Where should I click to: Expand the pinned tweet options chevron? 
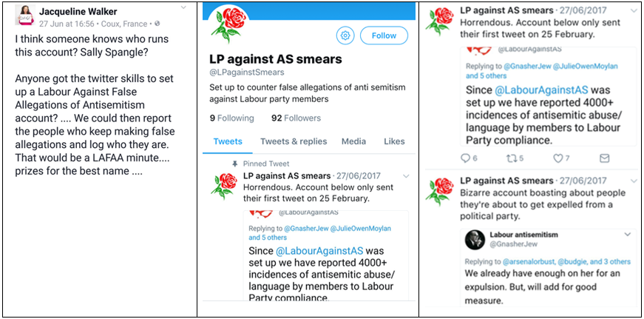(405, 175)
